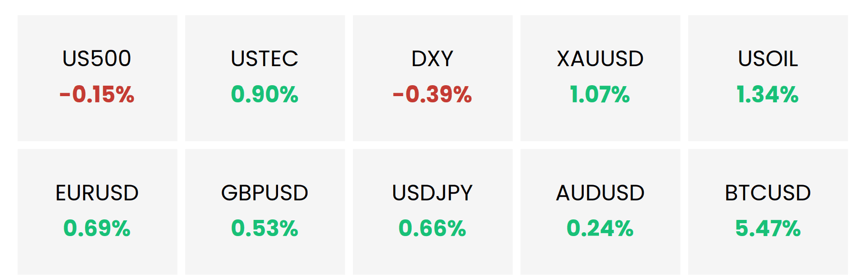Image resolution: width=868 pixels, height=277 pixels.
Task: Open the XAUUSD gold card
Action: click(600, 78)
